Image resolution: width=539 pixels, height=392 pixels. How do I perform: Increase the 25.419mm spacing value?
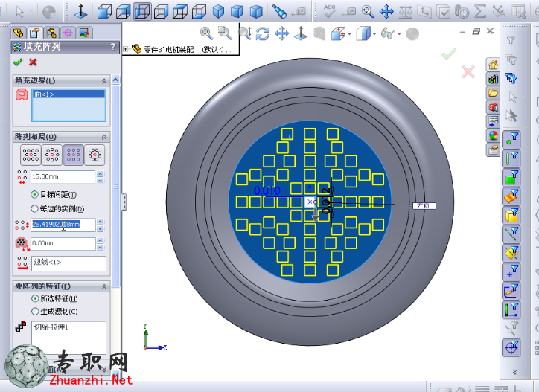point(101,222)
